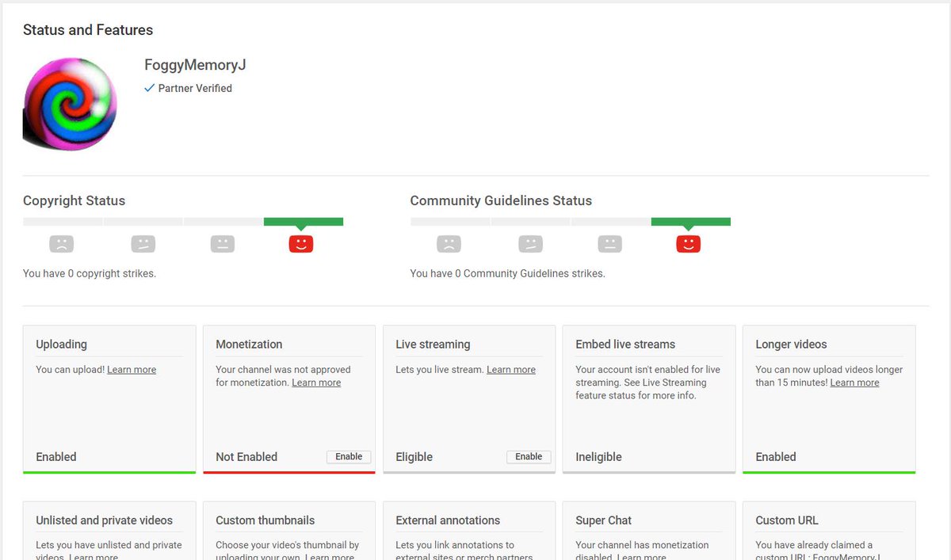
Task: Click the skeptical face under Copyright Status
Action: click(x=143, y=244)
